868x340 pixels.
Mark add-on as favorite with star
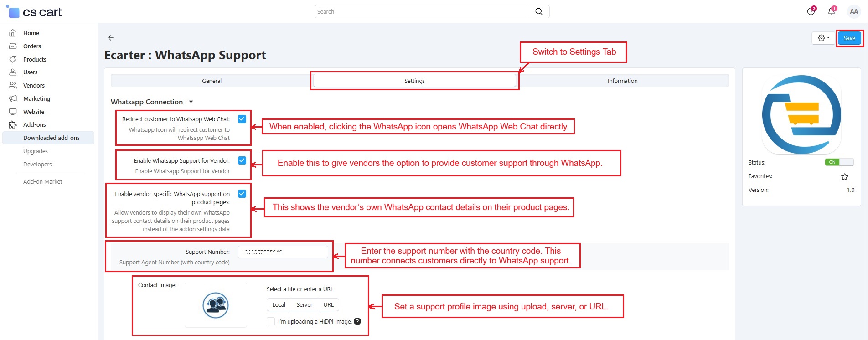[x=844, y=177]
